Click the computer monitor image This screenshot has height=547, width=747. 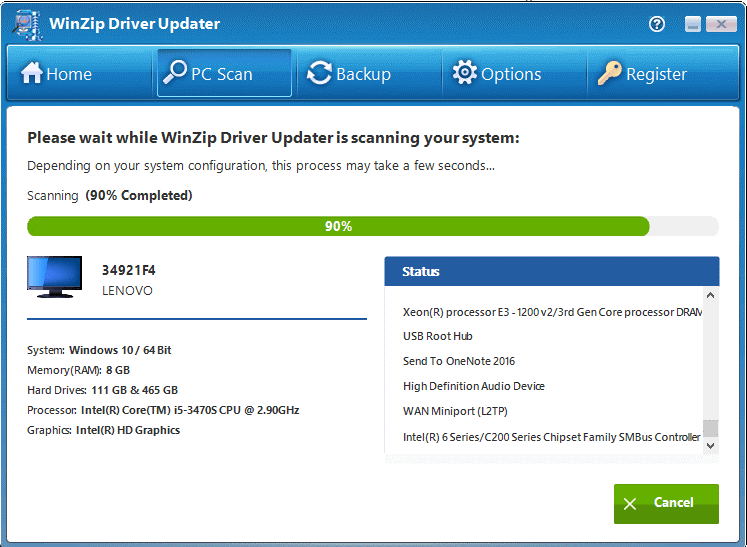(x=54, y=277)
